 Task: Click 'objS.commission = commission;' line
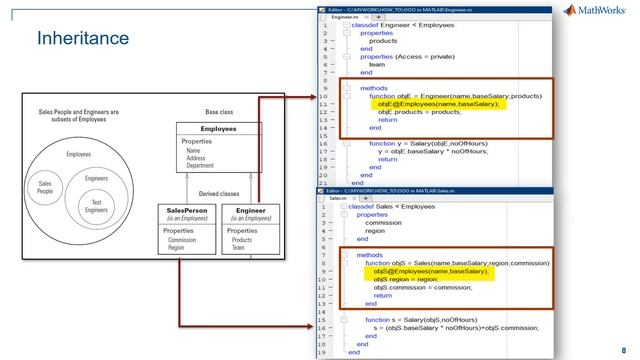coord(422,288)
